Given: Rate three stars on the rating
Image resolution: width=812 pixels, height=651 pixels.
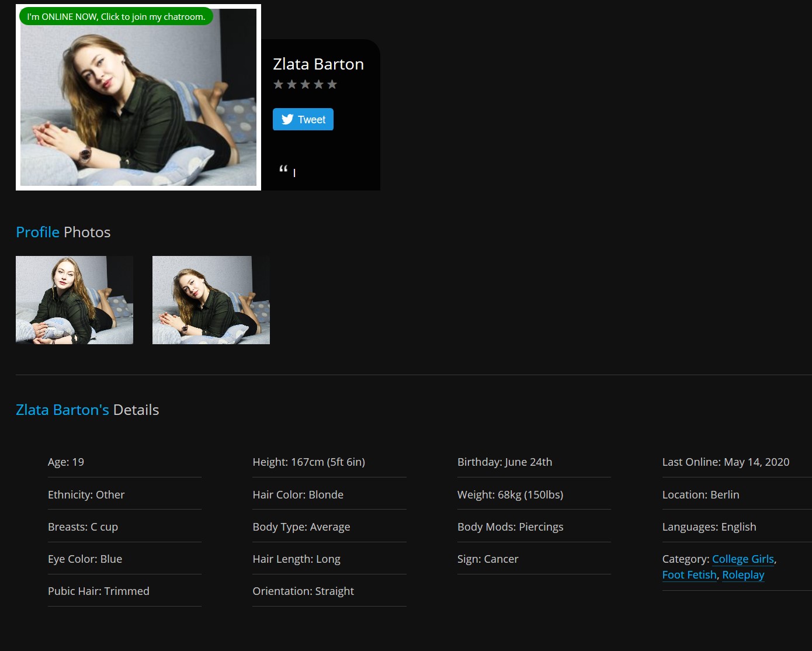Looking at the screenshot, I should click(305, 84).
